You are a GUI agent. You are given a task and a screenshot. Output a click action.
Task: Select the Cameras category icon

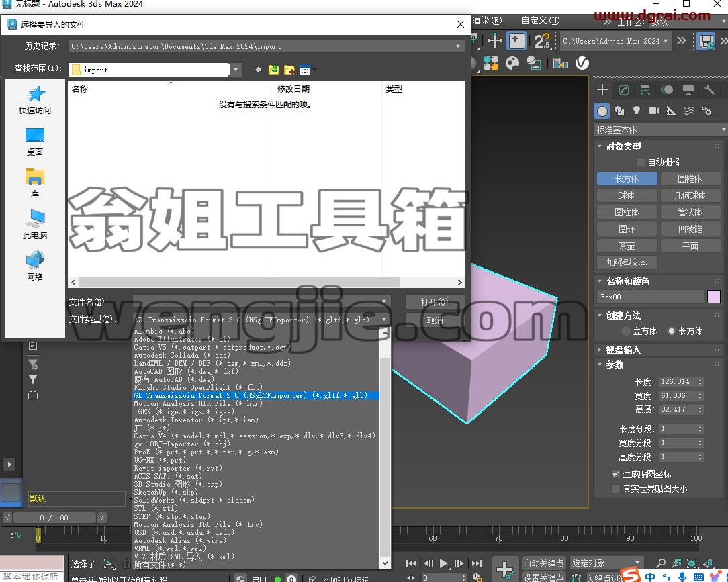[x=654, y=111]
